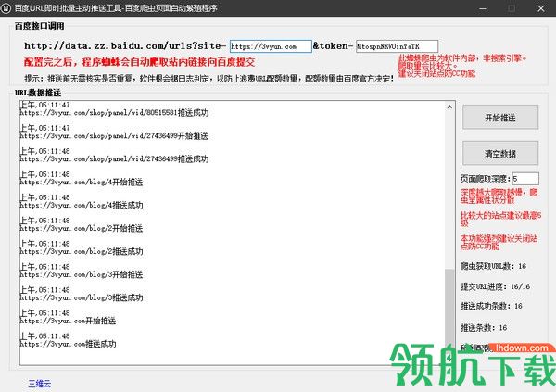Click the 清空数据 button

(x=500, y=154)
